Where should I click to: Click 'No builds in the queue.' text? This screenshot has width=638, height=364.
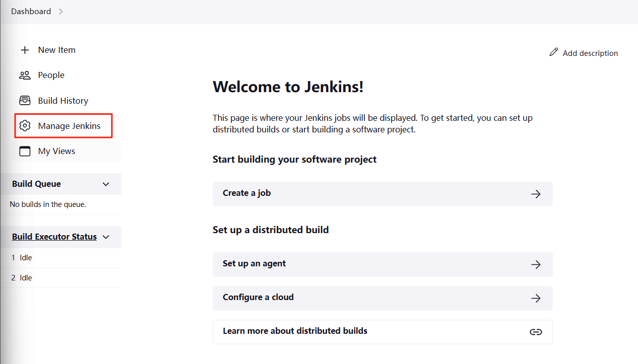(48, 204)
